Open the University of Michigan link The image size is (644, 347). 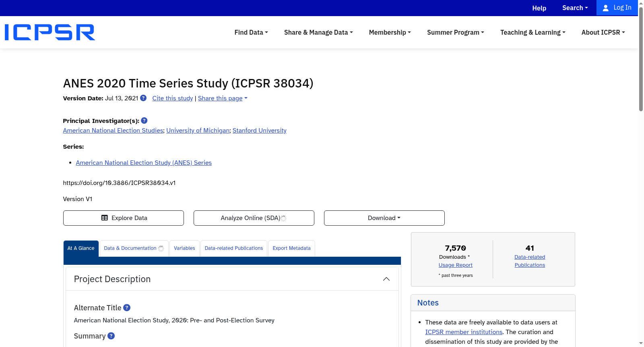(x=198, y=131)
